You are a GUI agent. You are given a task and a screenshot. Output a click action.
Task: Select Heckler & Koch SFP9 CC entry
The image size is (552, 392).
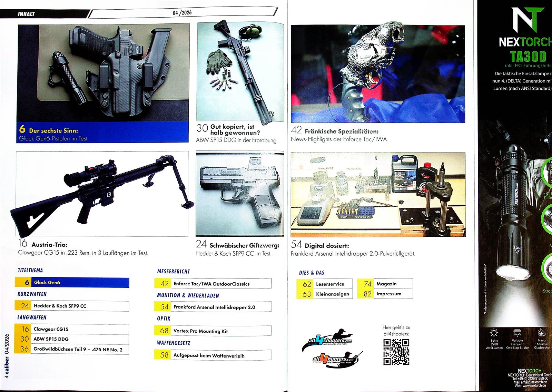pyautogui.click(x=72, y=306)
